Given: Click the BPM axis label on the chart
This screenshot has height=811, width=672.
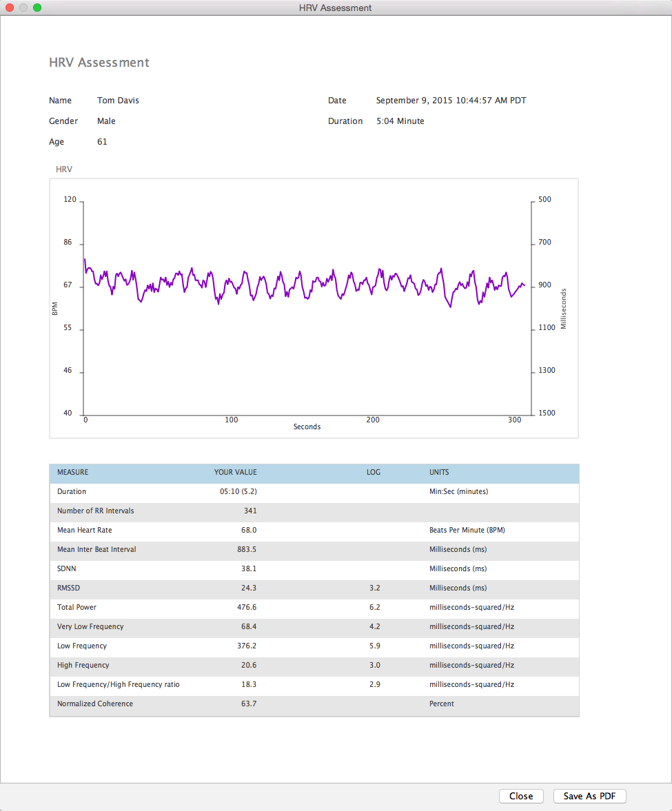Looking at the screenshot, I should point(56,308).
